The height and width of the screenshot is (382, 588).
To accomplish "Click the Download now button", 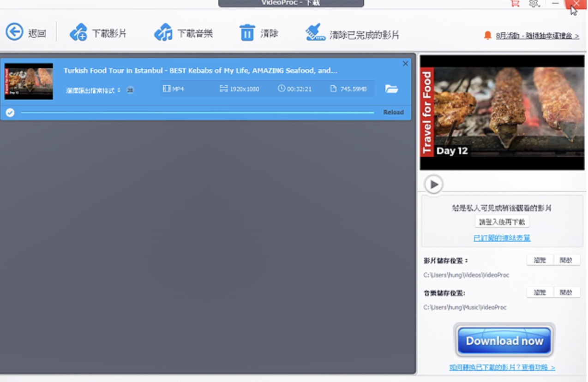I will [x=504, y=341].
